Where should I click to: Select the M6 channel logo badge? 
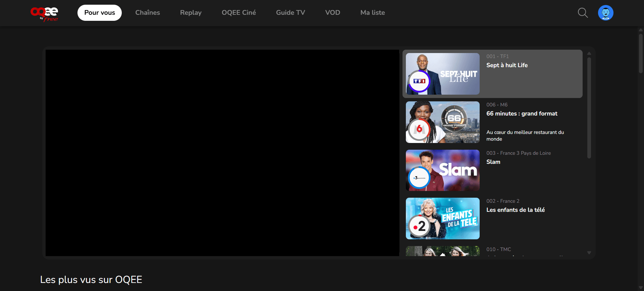point(419,129)
